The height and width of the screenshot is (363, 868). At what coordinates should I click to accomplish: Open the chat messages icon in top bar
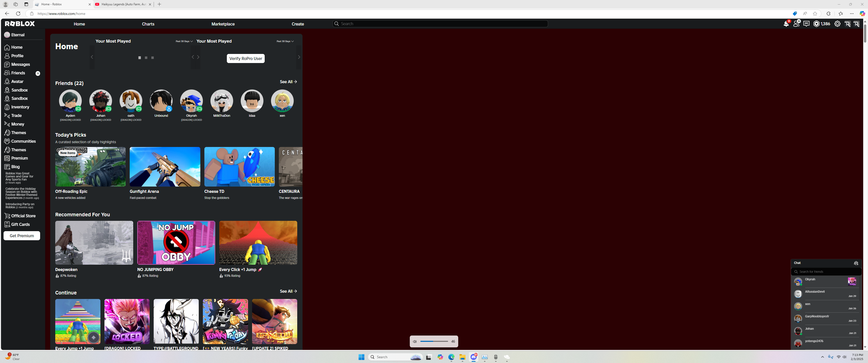806,24
